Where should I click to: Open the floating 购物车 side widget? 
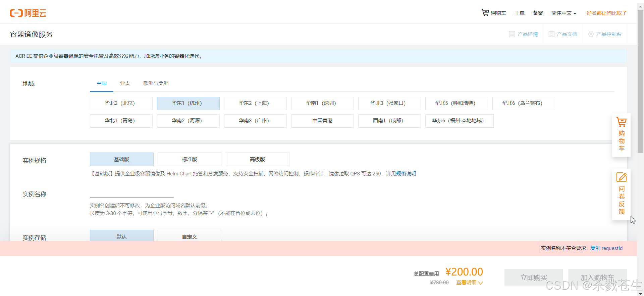click(621, 135)
